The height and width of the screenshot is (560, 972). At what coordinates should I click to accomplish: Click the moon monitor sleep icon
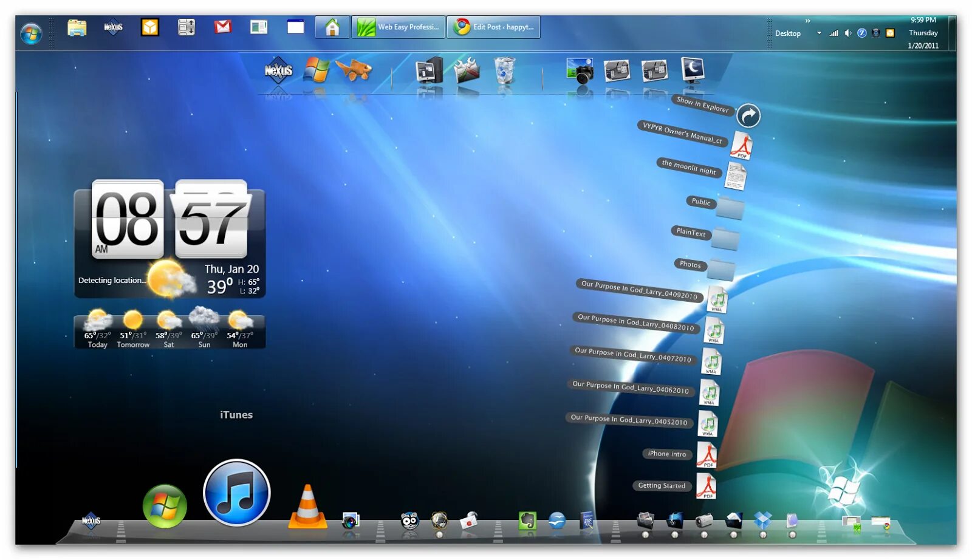693,70
